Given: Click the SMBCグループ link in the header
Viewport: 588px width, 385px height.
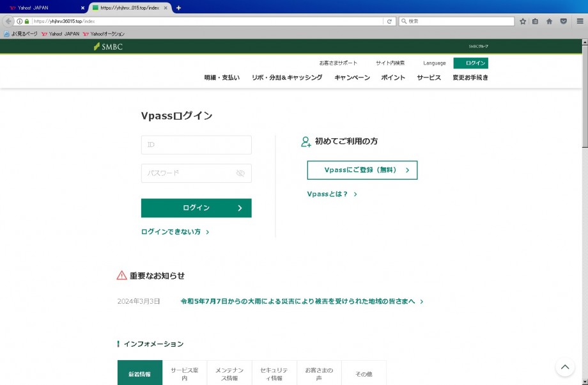Looking at the screenshot, I should coord(479,47).
